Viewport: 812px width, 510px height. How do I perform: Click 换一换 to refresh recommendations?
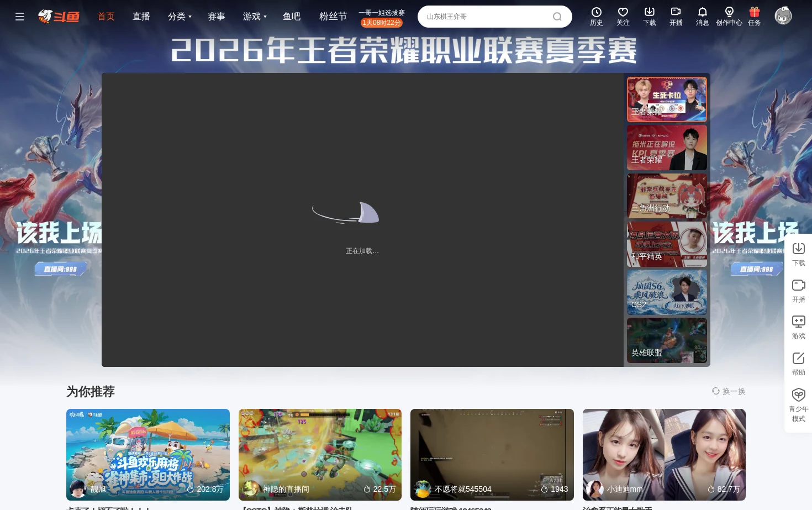tap(729, 391)
